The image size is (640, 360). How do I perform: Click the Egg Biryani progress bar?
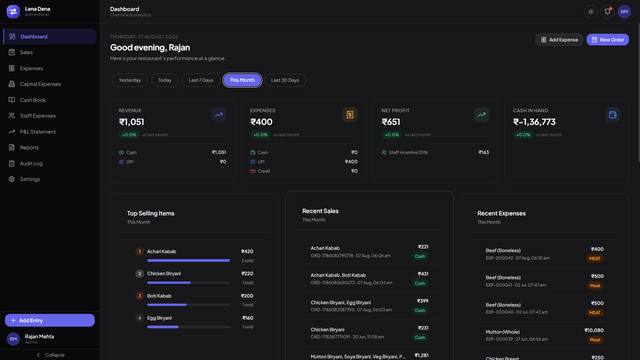click(189, 327)
